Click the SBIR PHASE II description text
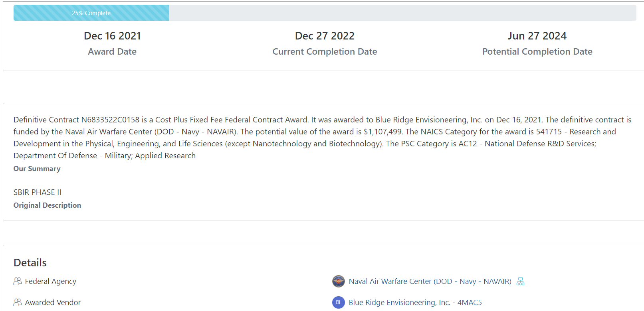This screenshot has width=644, height=311. pyautogui.click(x=38, y=193)
